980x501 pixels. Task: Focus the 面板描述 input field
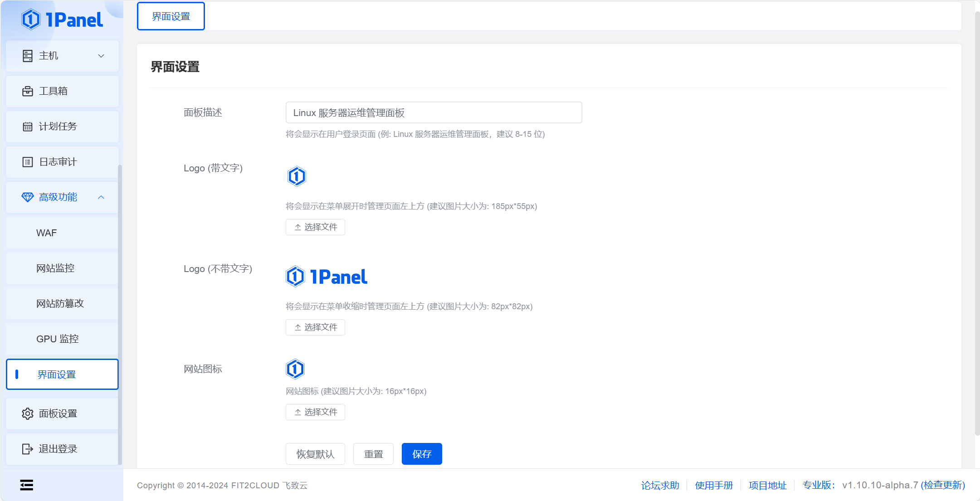pos(434,112)
